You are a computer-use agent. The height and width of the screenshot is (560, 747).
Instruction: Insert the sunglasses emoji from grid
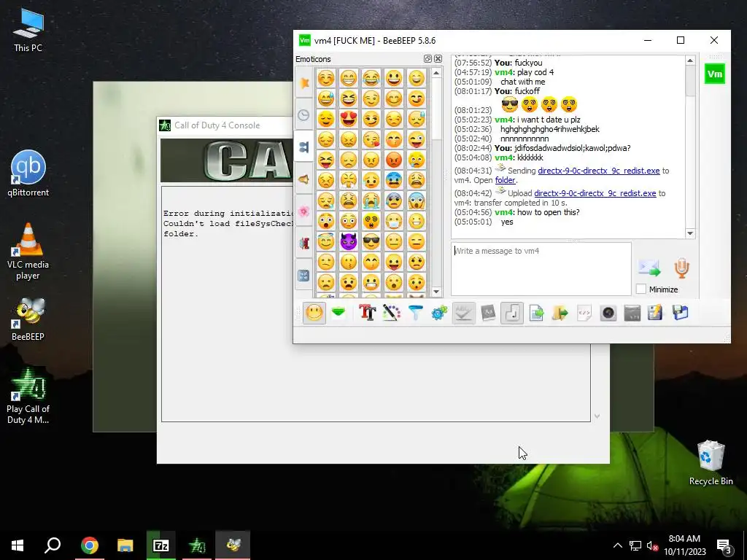[x=371, y=241]
